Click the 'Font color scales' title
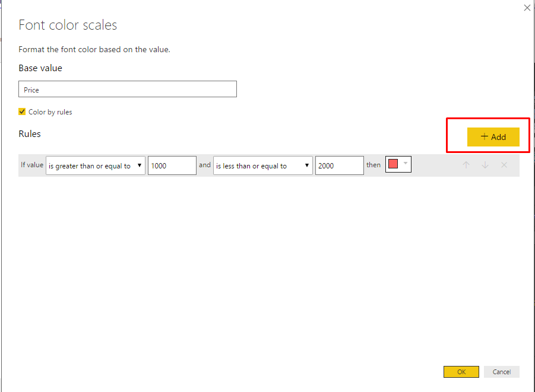Image resolution: width=535 pixels, height=392 pixels. [x=68, y=25]
